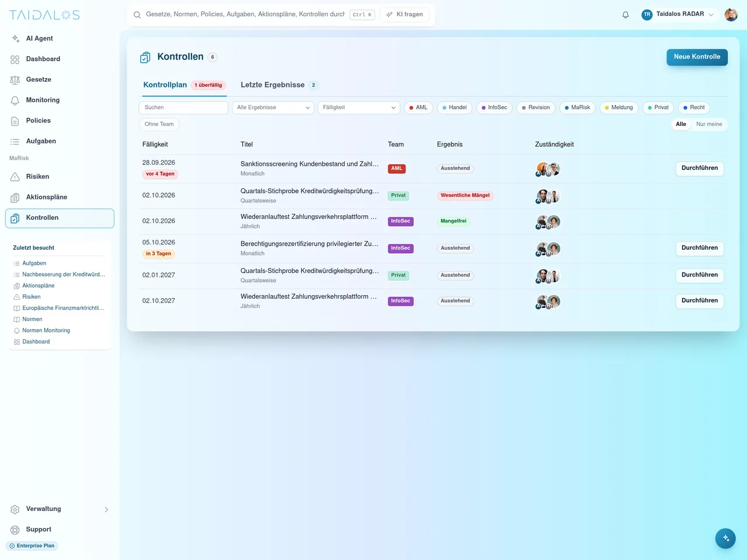Screen dimensions: 747x560
Task: Expand the Taidalos RADAR workspace switcher
Action: tap(678, 15)
